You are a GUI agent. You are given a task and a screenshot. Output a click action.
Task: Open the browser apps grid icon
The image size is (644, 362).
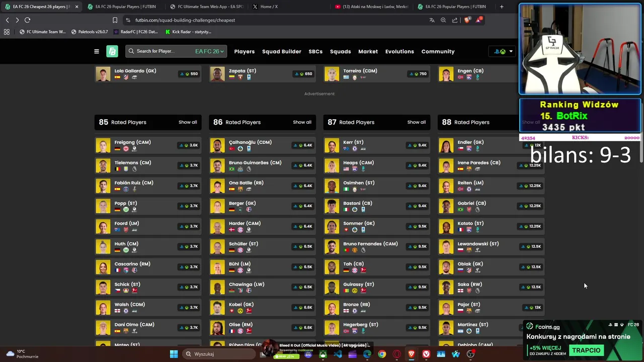[x=7, y=32]
